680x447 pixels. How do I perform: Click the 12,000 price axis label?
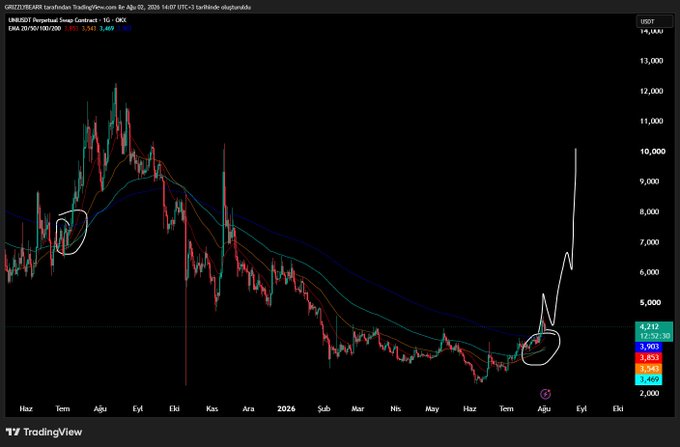point(651,91)
